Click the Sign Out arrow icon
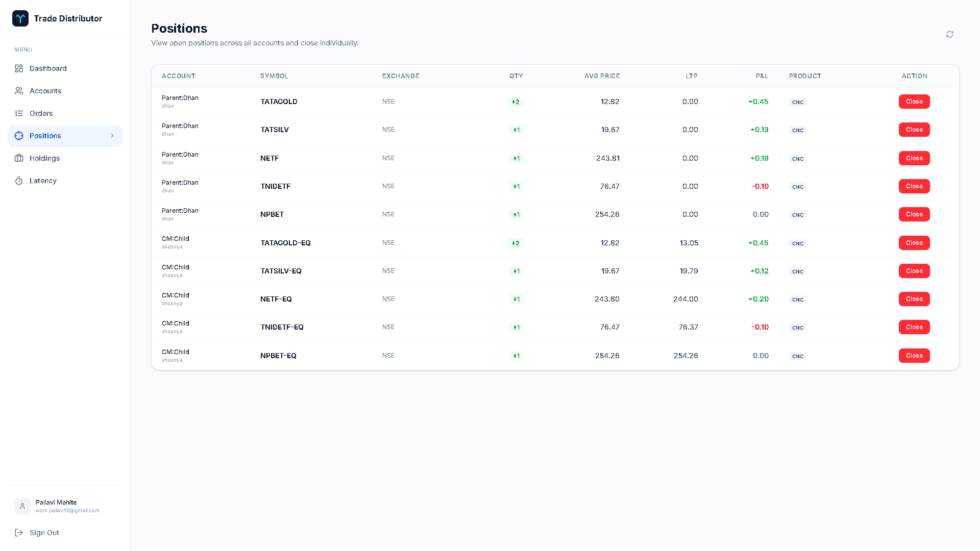The image size is (980, 551). tap(19, 533)
